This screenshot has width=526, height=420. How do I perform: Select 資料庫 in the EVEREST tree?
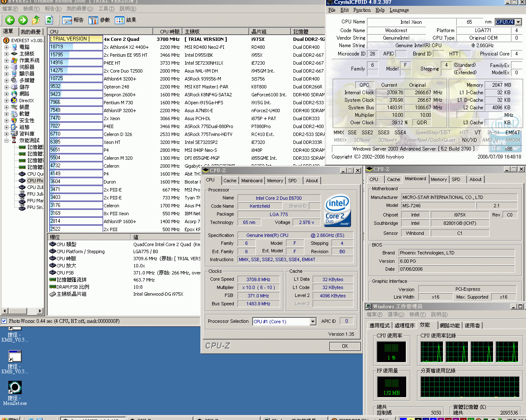27,134
